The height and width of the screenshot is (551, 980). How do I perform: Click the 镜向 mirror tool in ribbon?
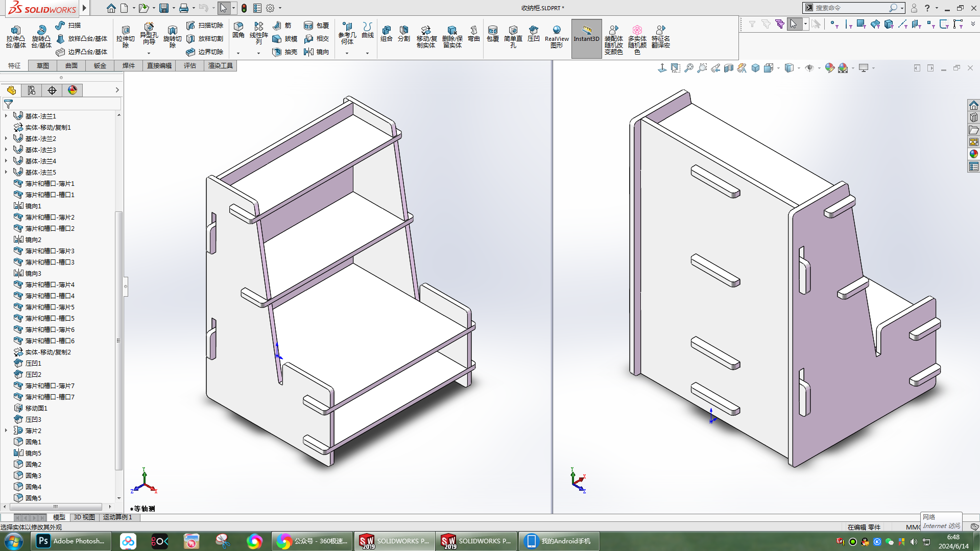[x=316, y=52]
